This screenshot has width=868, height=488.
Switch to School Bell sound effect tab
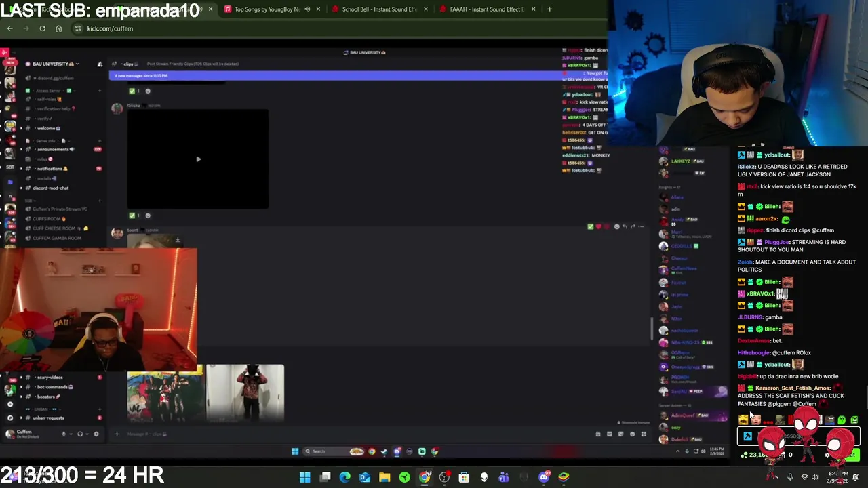click(380, 9)
